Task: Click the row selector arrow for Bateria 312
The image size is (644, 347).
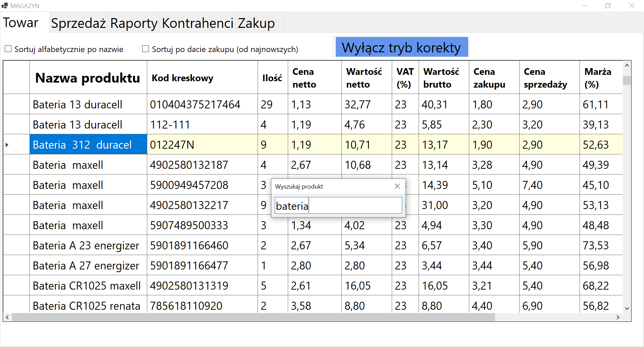Action: click(x=7, y=145)
